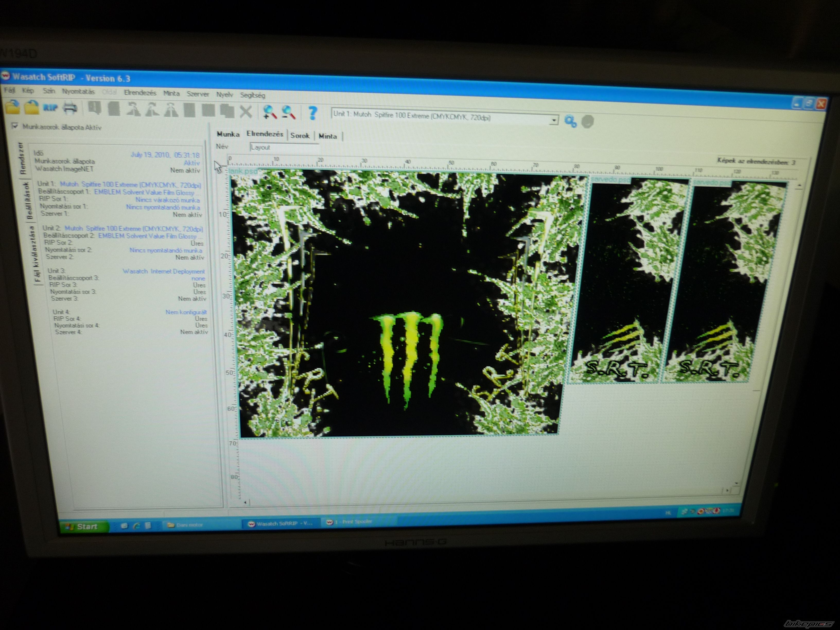
Task: Click the first quick launch icon beside Start
Action: tap(124, 526)
